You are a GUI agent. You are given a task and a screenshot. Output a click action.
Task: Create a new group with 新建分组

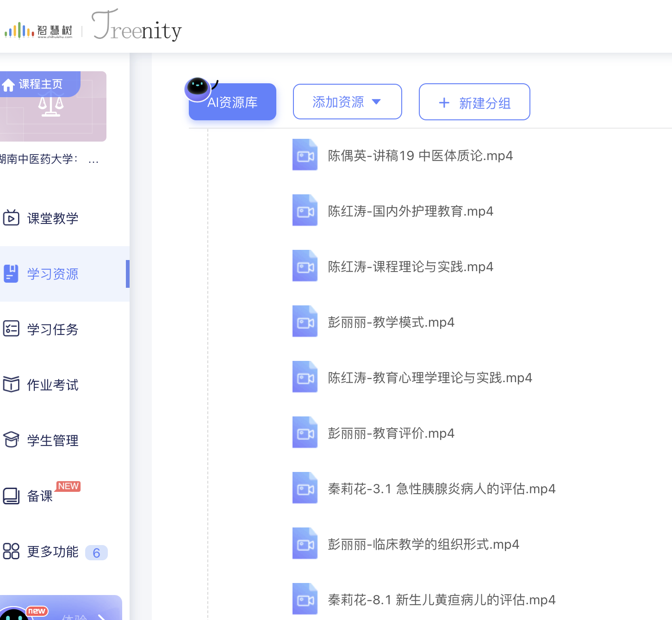pos(474,102)
